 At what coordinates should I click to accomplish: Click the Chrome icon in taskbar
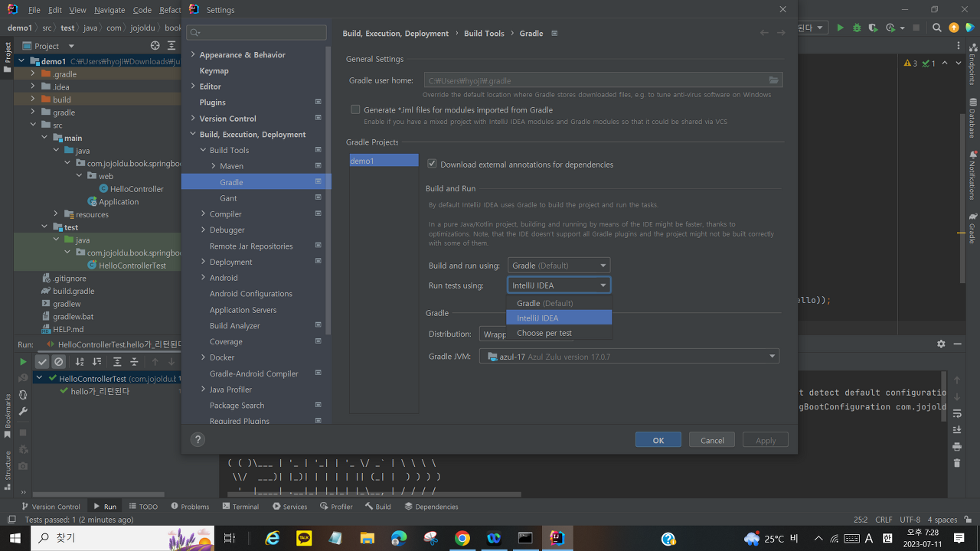click(x=462, y=538)
